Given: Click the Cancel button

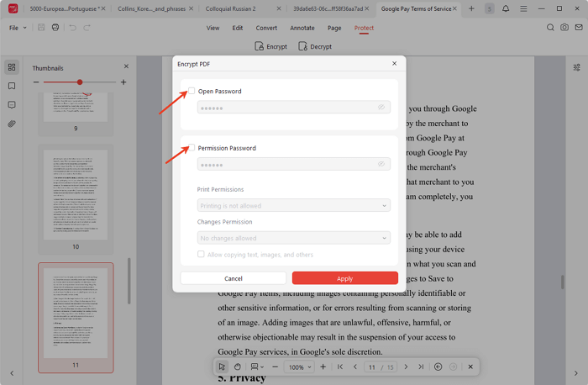Looking at the screenshot, I should 234,278.
